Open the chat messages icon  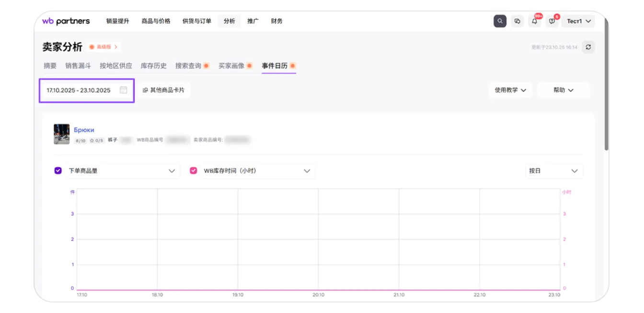(517, 21)
